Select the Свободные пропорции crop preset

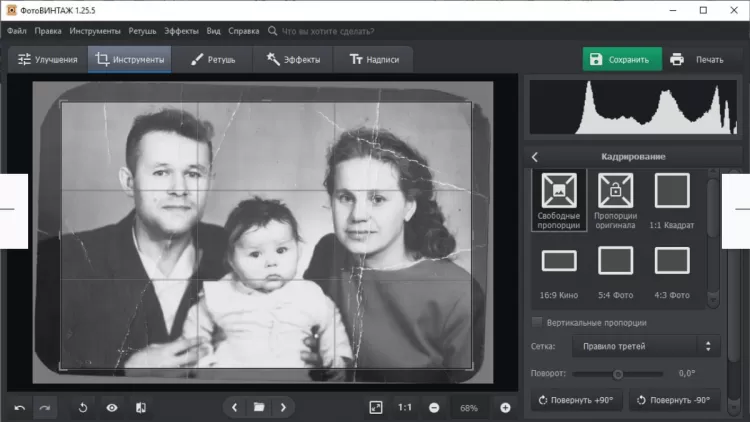pos(559,200)
